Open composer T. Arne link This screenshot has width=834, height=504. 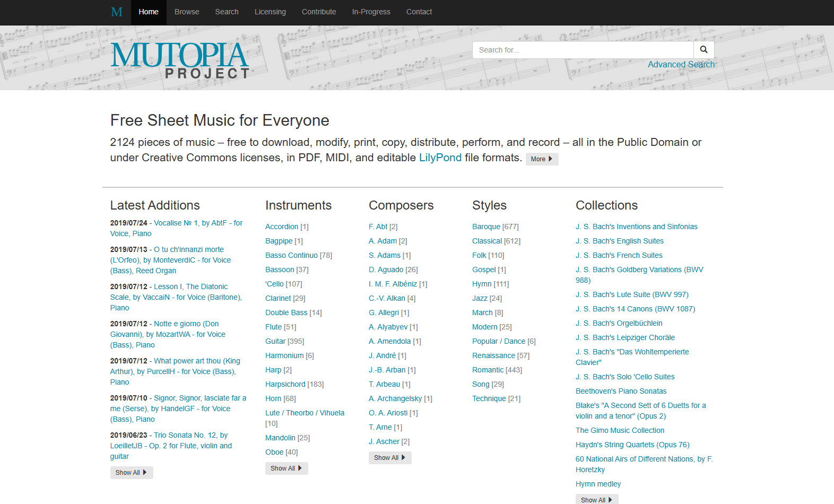pyautogui.click(x=380, y=427)
